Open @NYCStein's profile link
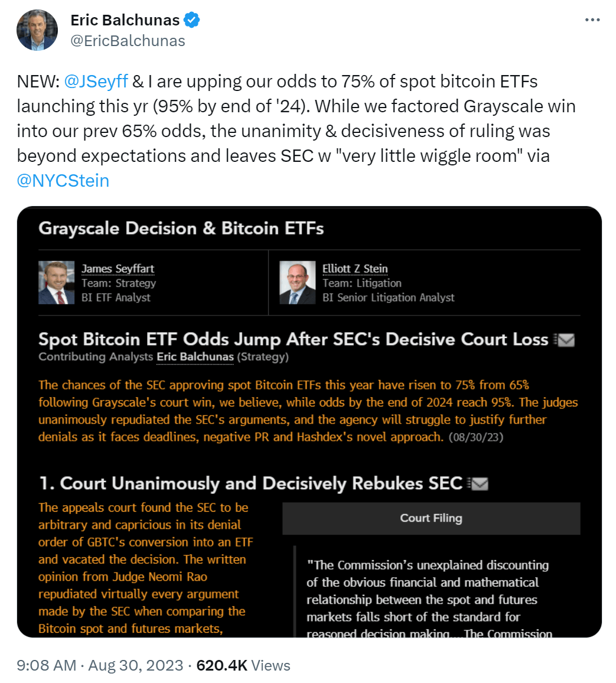The image size is (616, 683). [64, 180]
